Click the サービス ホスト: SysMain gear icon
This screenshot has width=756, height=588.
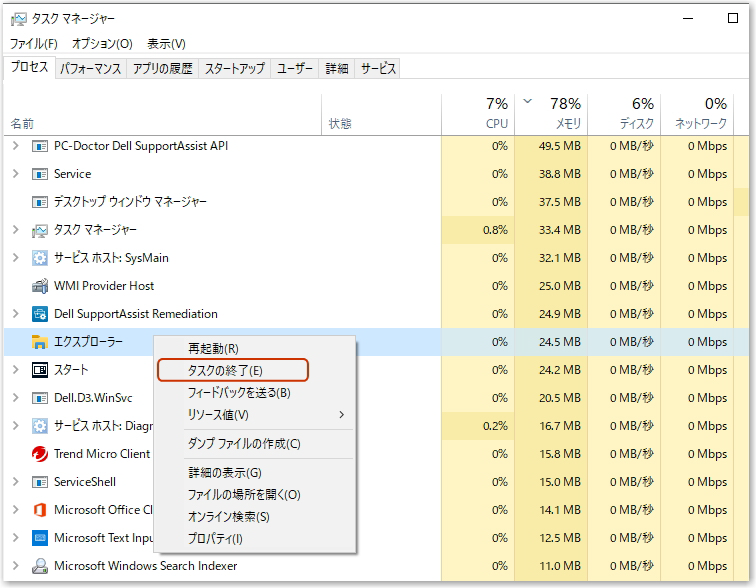(x=40, y=258)
